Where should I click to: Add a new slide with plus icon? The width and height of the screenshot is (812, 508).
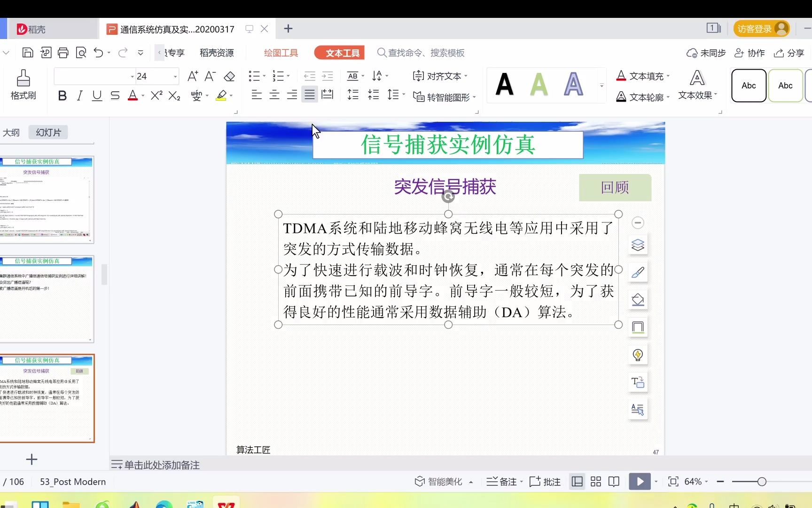point(31,459)
